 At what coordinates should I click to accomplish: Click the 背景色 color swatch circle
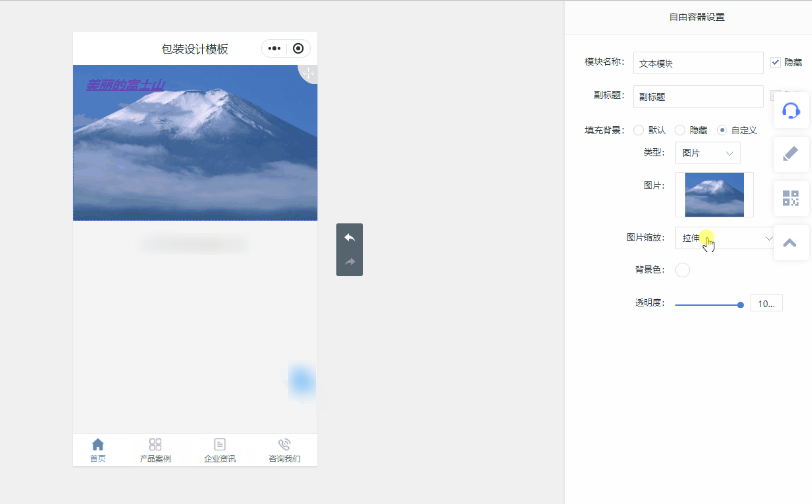coord(682,270)
